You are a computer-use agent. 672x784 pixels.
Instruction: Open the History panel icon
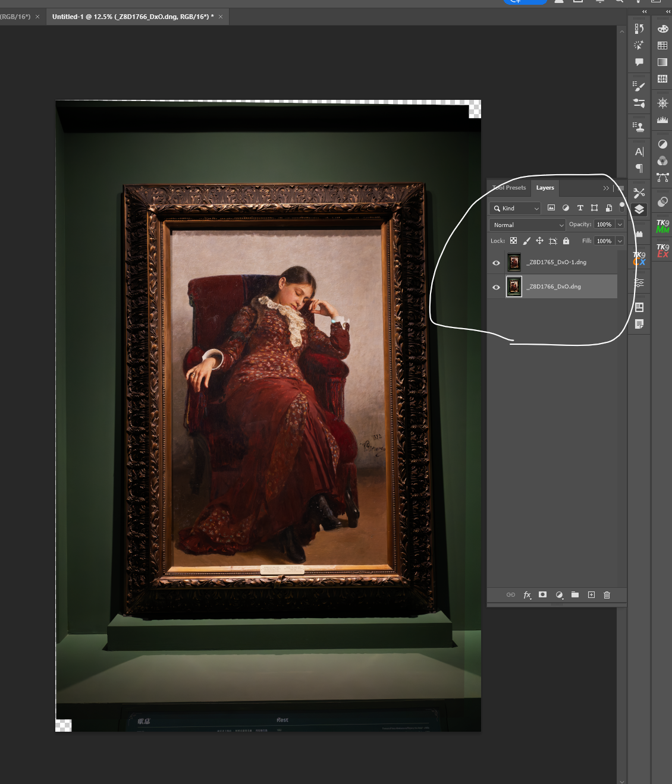639,29
